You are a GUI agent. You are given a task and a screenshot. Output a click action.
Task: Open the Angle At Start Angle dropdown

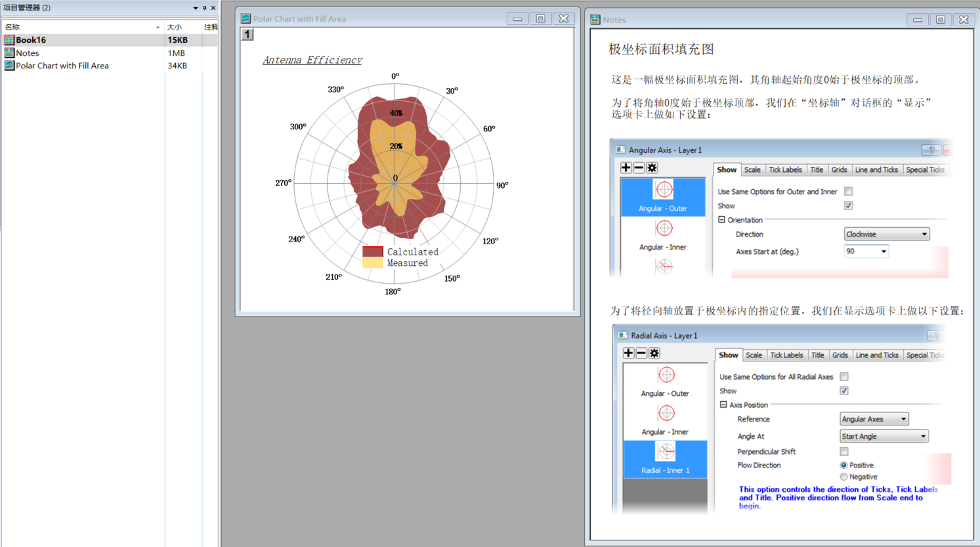coord(884,436)
